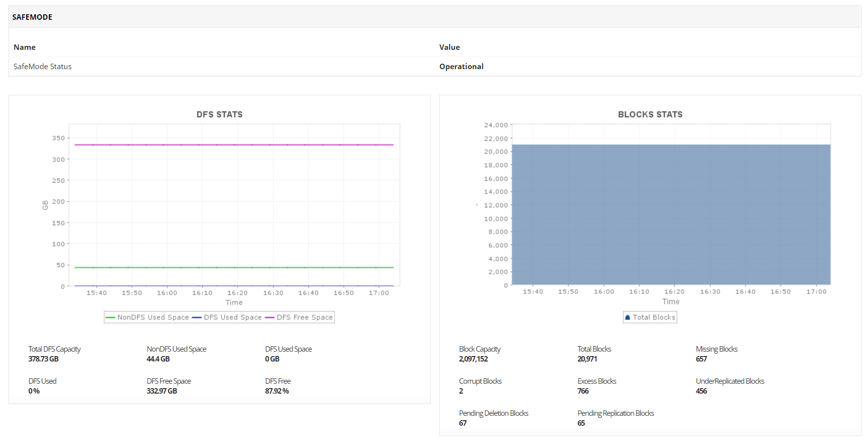Click the green NonDFS Used Space line
This screenshot has width=868, height=442.
pos(234,268)
